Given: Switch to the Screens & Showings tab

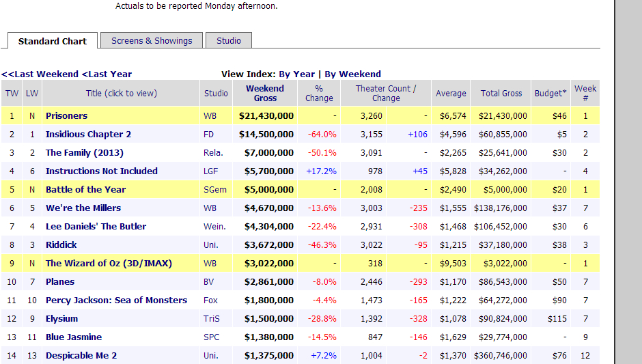Looking at the screenshot, I should [x=152, y=41].
